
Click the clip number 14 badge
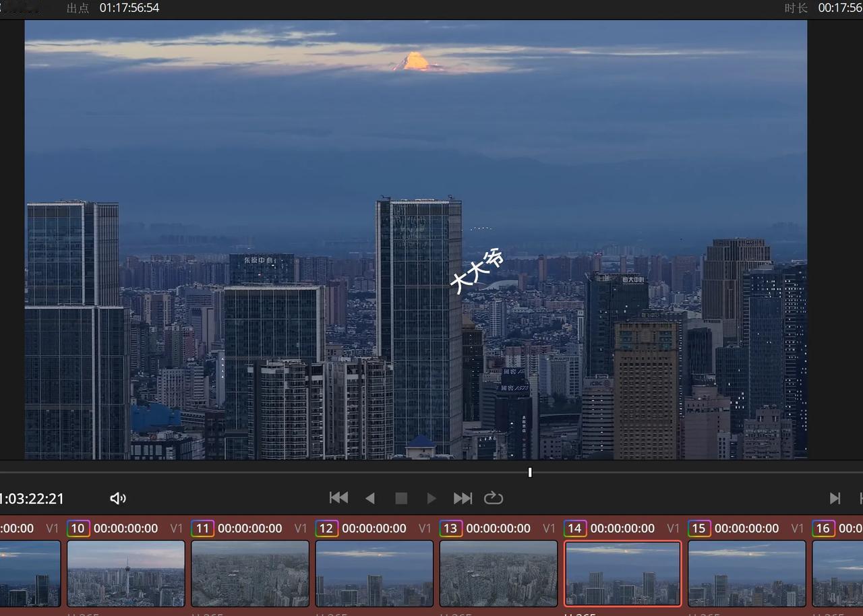tap(574, 528)
